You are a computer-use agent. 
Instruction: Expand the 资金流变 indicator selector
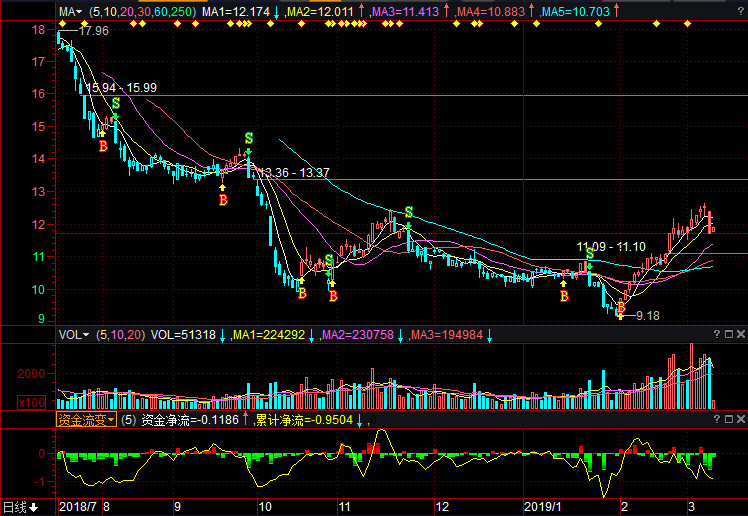(x=86, y=421)
